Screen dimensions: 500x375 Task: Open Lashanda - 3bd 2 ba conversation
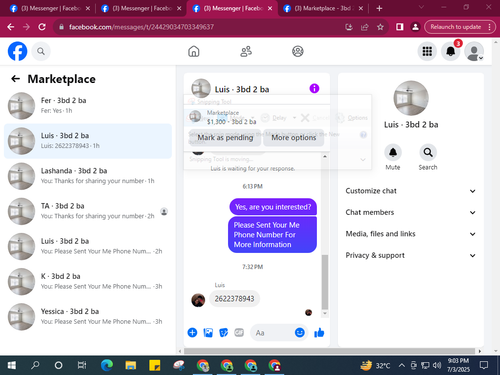88,176
